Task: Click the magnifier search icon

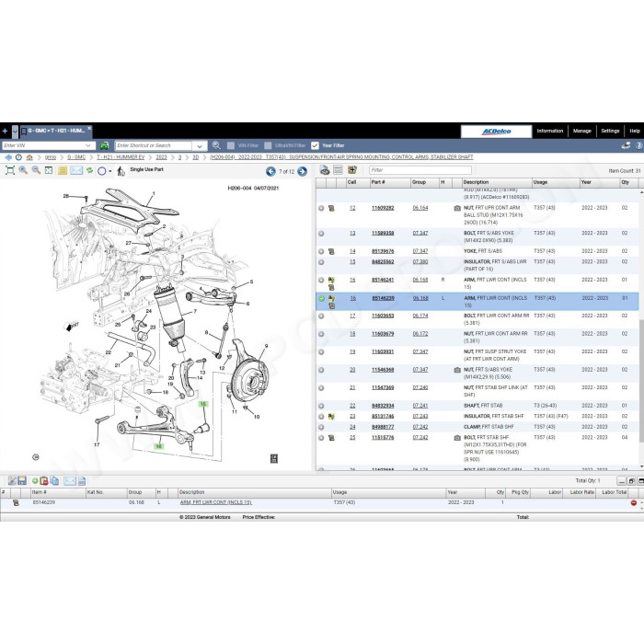Action: tap(216, 145)
